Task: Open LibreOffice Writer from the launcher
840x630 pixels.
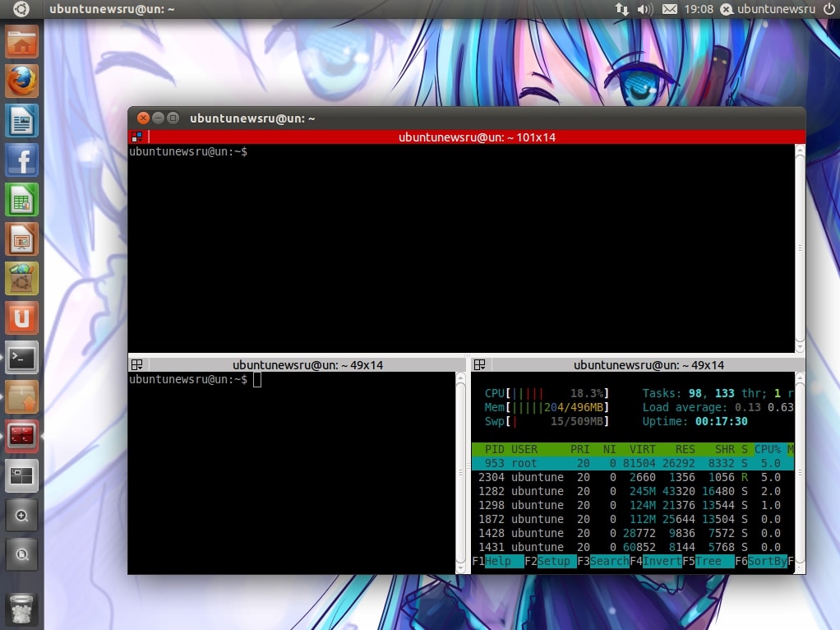Action: click(22, 121)
